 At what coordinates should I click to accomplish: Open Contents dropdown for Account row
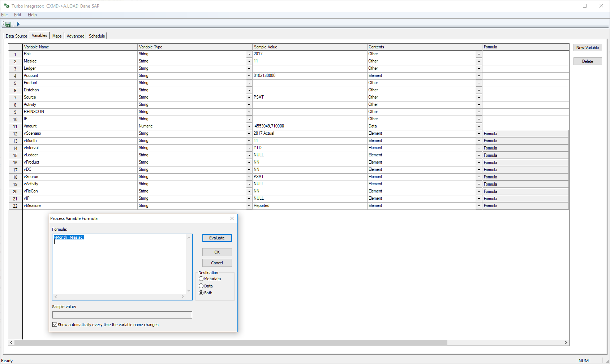pyautogui.click(x=479, y=76)
